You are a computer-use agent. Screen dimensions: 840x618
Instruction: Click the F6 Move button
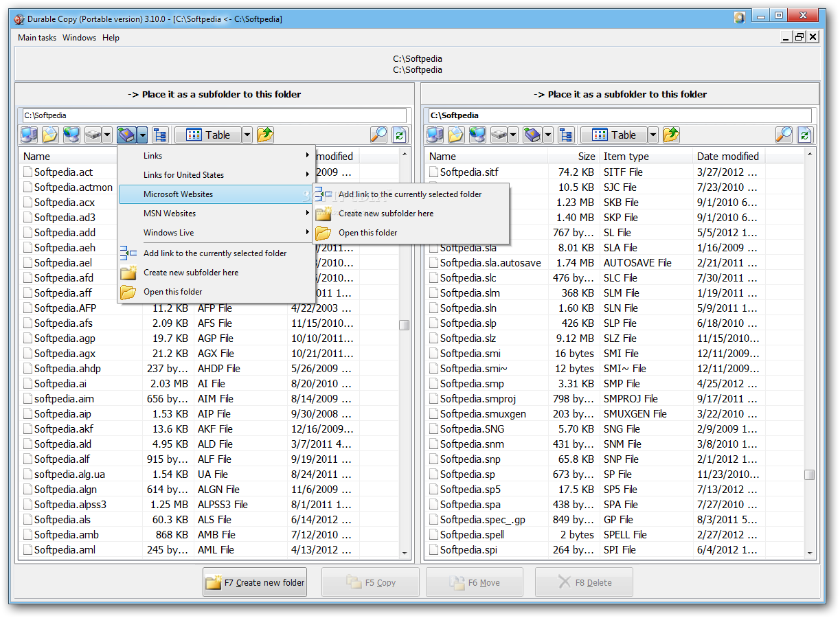pyautogui.click(x=475, y=582)
